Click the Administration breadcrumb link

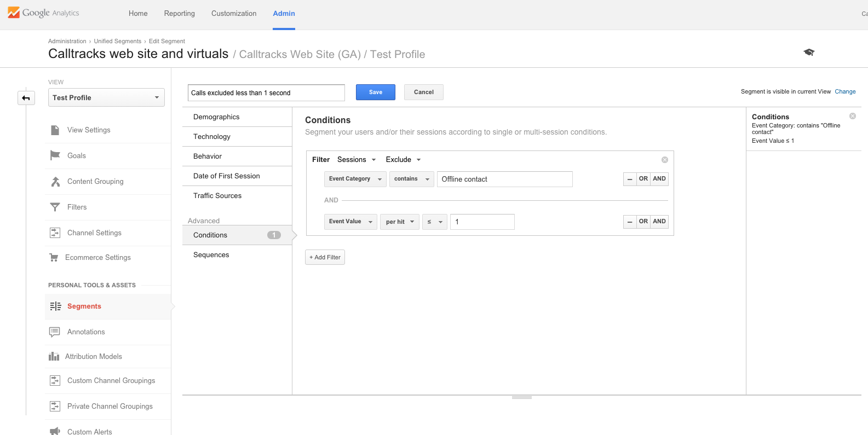coord(67,41)
